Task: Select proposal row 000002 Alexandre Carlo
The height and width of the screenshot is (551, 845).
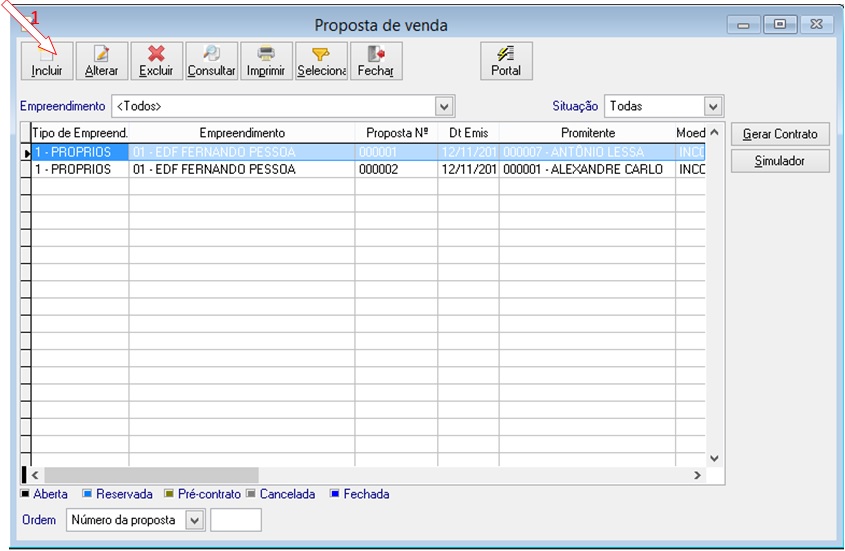Action: click(368, 169)
